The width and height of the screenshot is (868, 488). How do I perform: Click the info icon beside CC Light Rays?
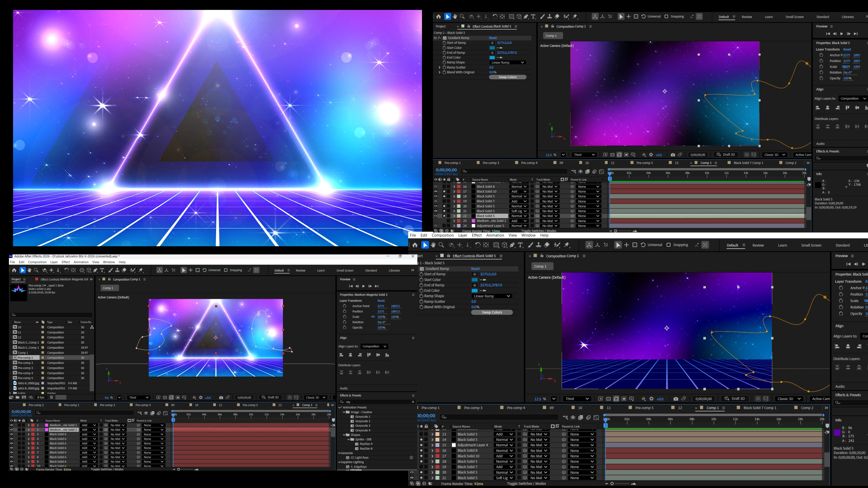tap(411, 457)
